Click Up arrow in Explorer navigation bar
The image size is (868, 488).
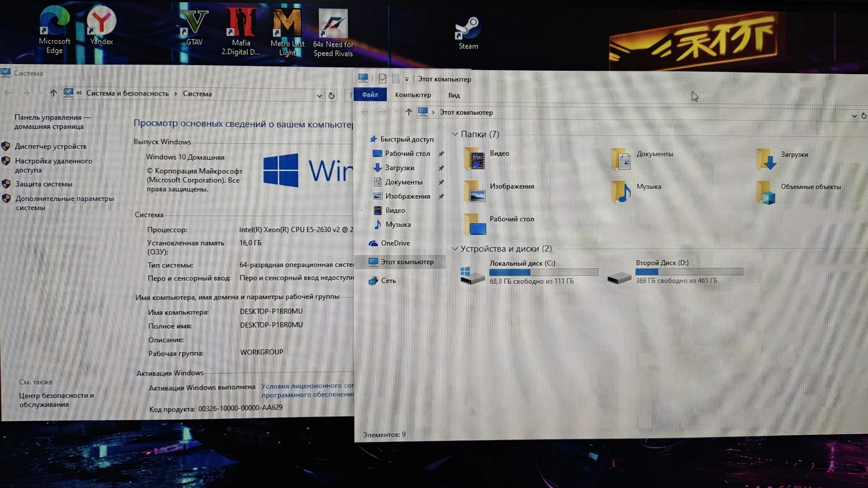408,112
